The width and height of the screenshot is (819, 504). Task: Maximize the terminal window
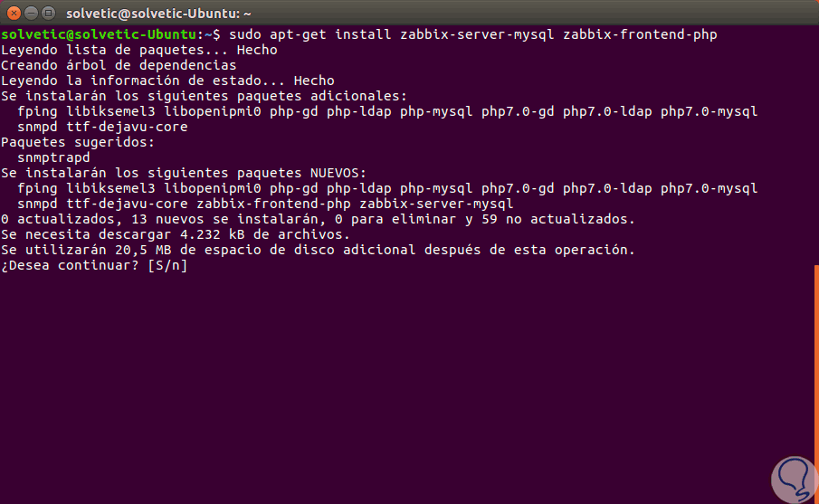tap(48, 13)
